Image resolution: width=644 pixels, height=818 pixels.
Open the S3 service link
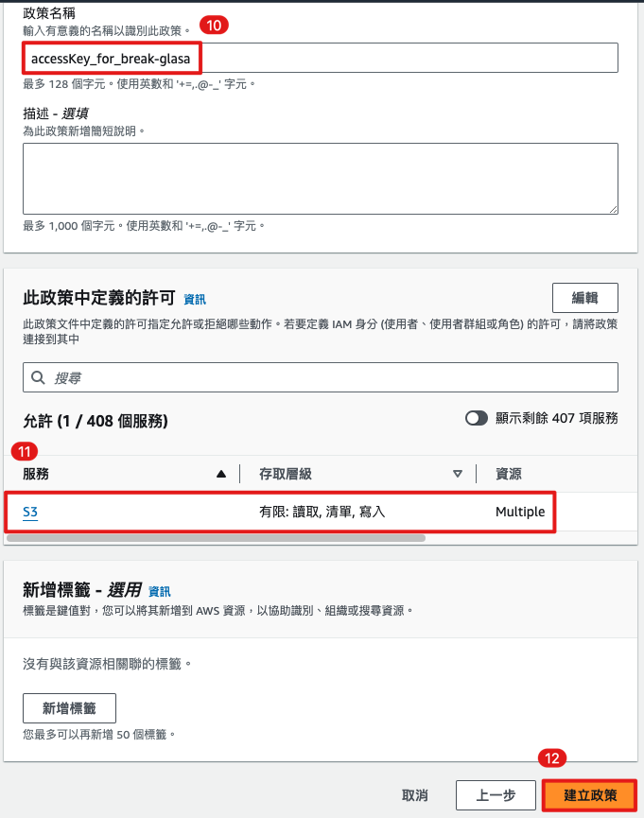click(30, 512)
